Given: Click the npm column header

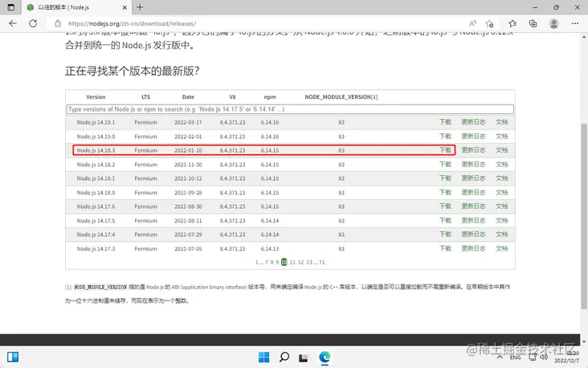Looking at the screenshot, I should (x=270, y=96).
